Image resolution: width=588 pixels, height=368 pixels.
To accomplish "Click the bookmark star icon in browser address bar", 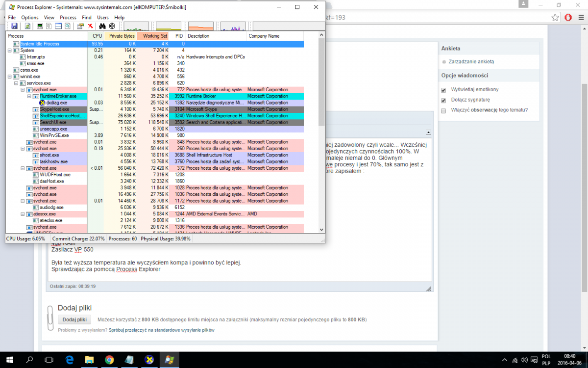I will 555,17.
